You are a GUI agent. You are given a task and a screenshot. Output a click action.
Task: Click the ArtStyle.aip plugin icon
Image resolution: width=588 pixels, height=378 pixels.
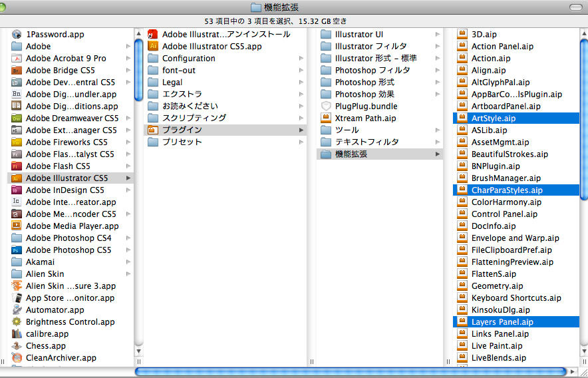coord(462,118)
